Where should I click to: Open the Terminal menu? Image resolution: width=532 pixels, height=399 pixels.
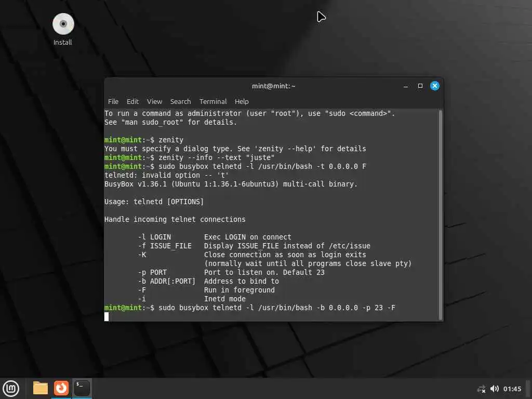(212, 101)
